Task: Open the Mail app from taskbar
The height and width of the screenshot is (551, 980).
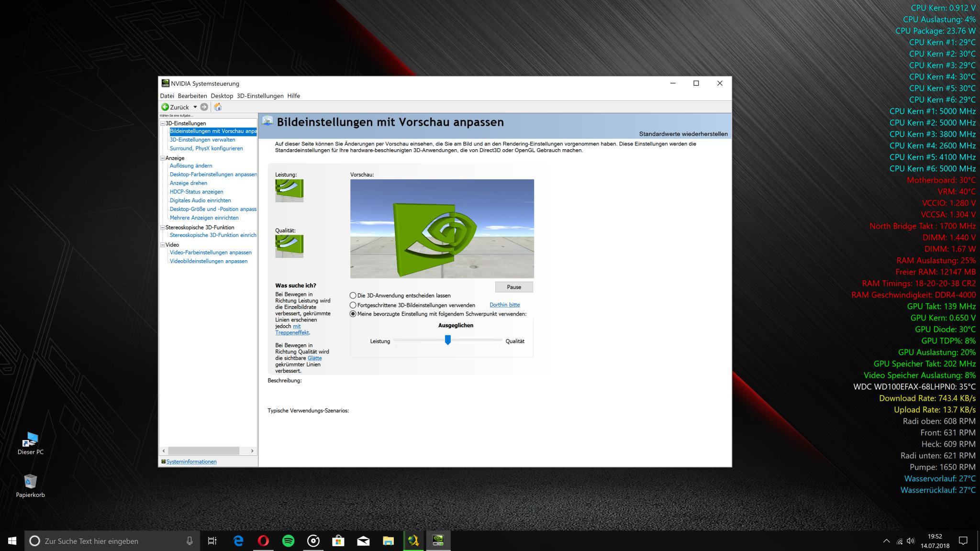Action: [x=363, y=541]
